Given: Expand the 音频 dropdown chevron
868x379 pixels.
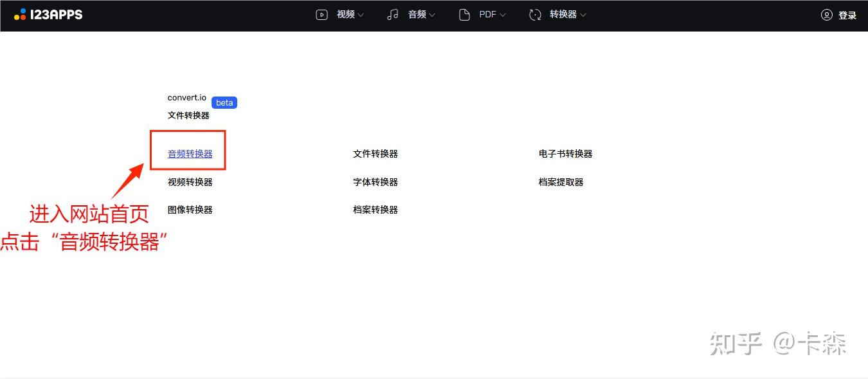Looking at the screenshot, I should pos(432,15).
